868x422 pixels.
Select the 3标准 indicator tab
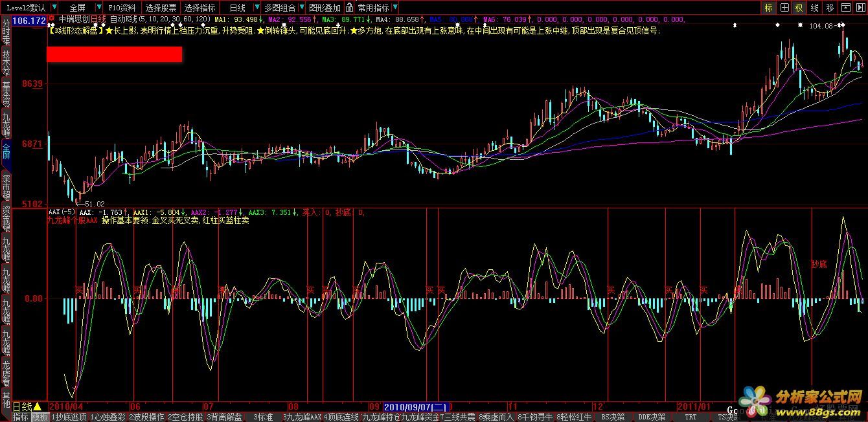pos(263,417)
